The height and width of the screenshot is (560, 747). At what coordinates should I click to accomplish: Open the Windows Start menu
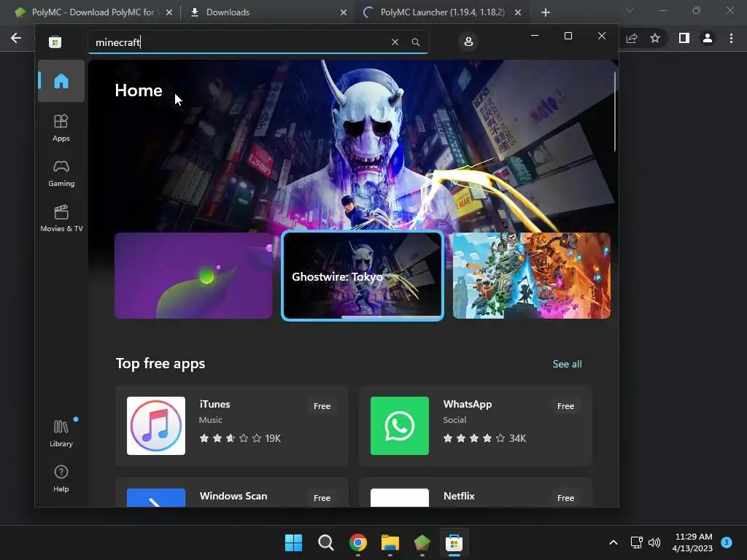[293, 542]
